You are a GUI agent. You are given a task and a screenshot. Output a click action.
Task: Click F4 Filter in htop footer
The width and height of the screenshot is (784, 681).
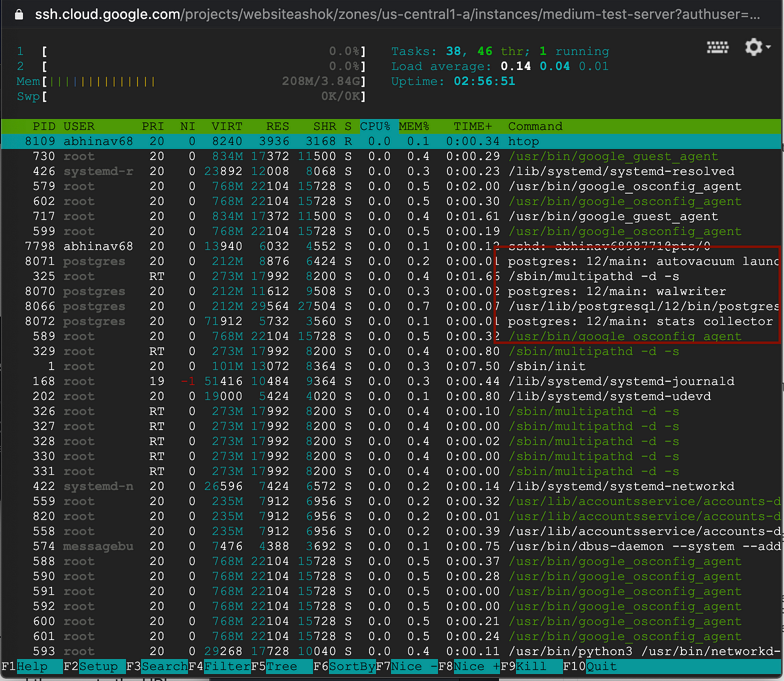220,666
